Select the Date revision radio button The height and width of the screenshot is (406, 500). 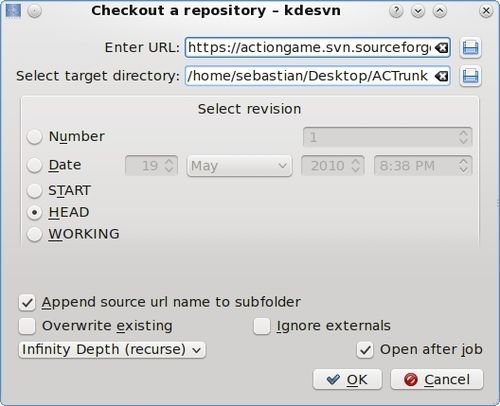click(x=34, y=165)
